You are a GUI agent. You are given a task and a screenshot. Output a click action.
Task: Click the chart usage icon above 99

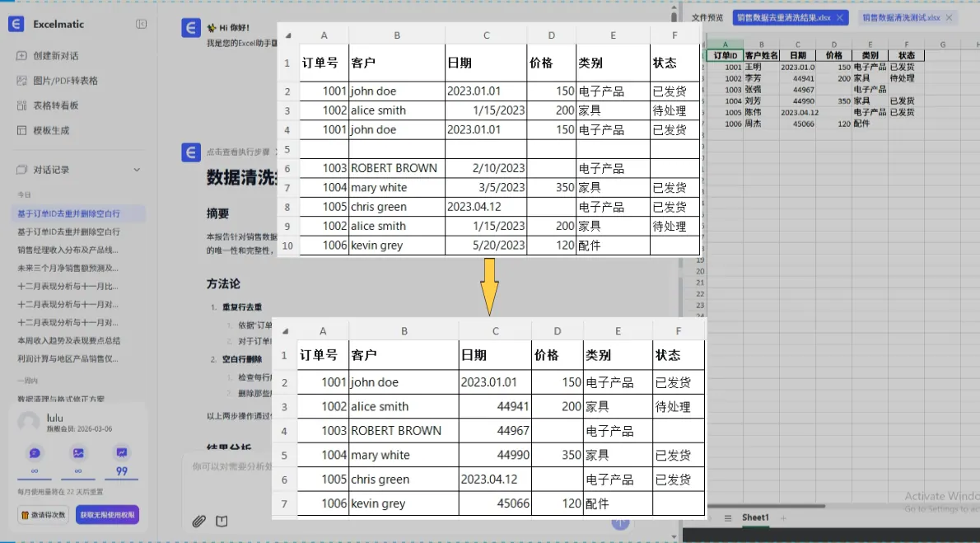[x=121, y=452]
